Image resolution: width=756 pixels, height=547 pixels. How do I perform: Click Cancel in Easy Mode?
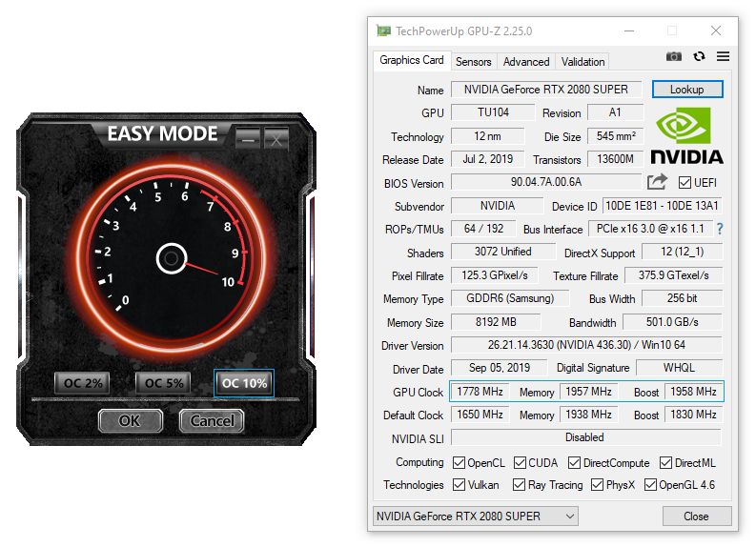[212, 420]
